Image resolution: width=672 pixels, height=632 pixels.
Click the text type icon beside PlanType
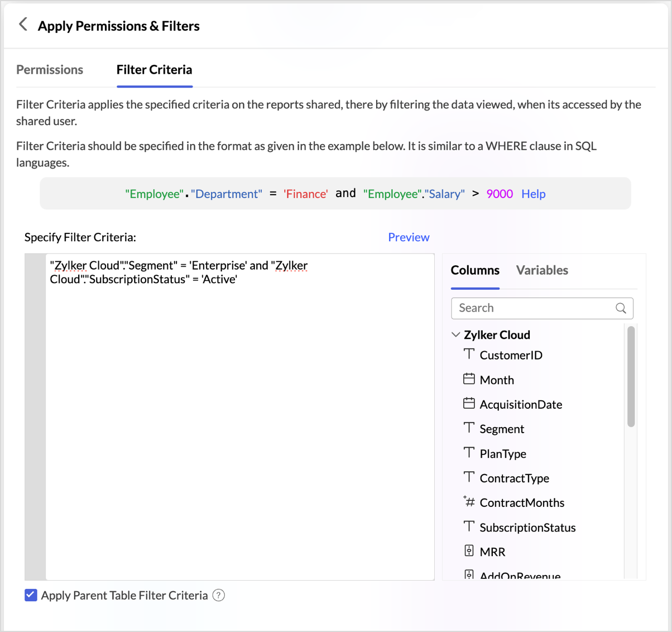(x=469, y=452)
